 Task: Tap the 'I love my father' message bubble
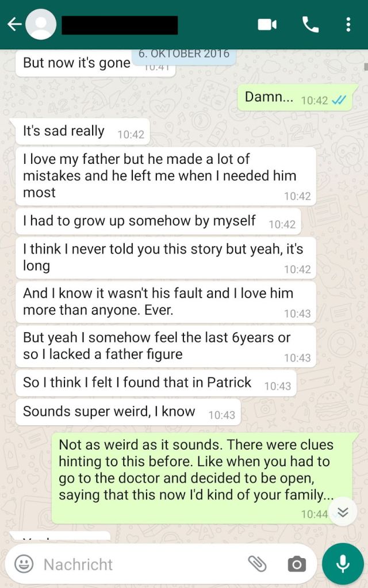pos(166,176)
